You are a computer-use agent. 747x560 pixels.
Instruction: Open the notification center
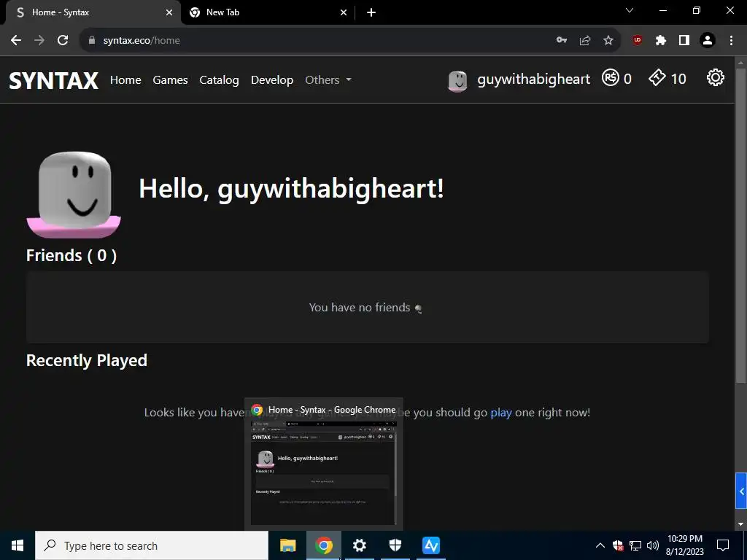point(723,545)
